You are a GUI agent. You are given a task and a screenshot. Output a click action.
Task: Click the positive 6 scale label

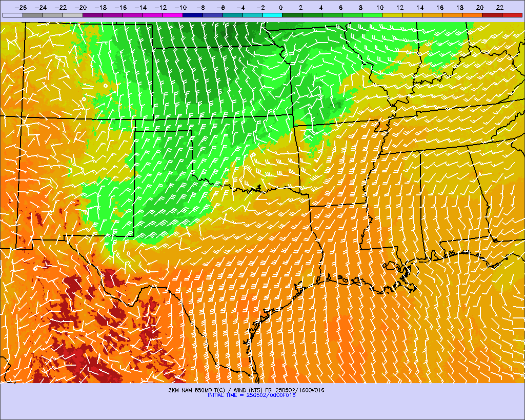click(x=340, y=8)
